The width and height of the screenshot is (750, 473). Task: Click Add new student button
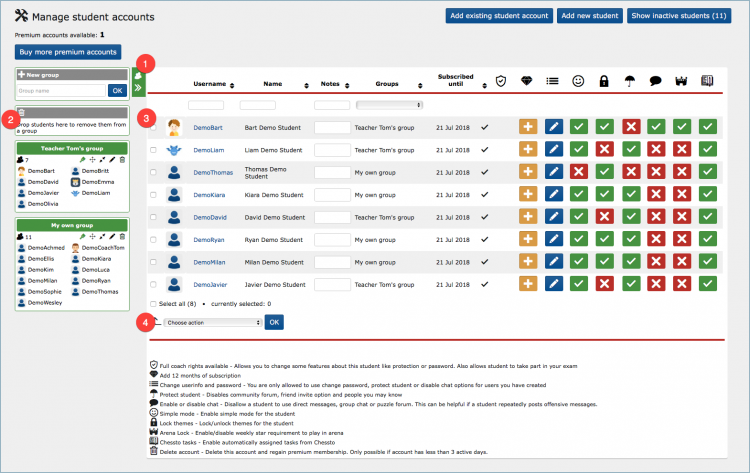coord(590,17)
